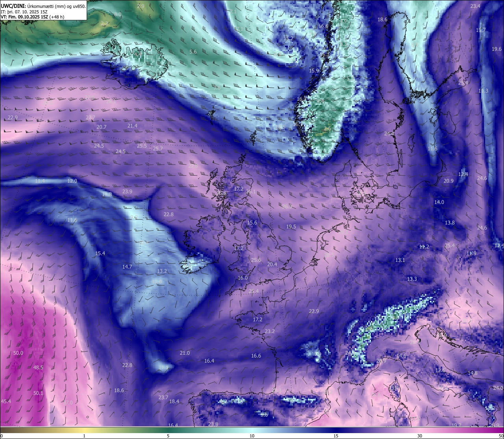This screenshot has height=439, width=504.
Task: Click the map value '20.4'
Action: [x=272, y=265]
